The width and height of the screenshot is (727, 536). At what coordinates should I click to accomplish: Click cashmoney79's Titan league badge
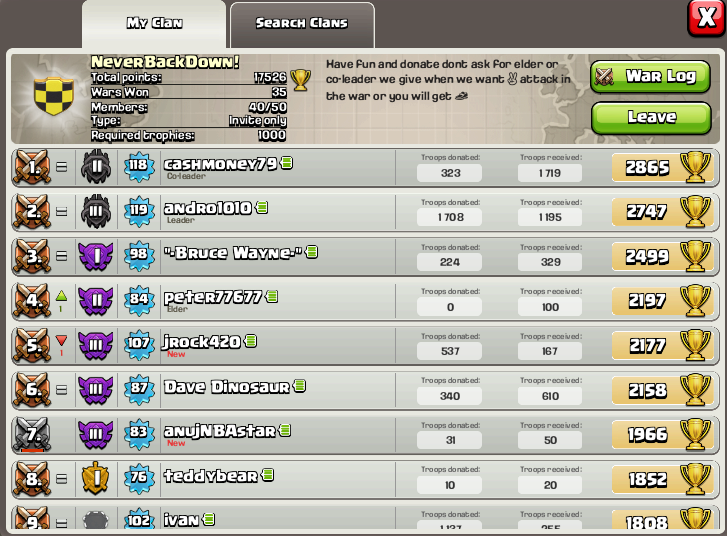point(96,166)
